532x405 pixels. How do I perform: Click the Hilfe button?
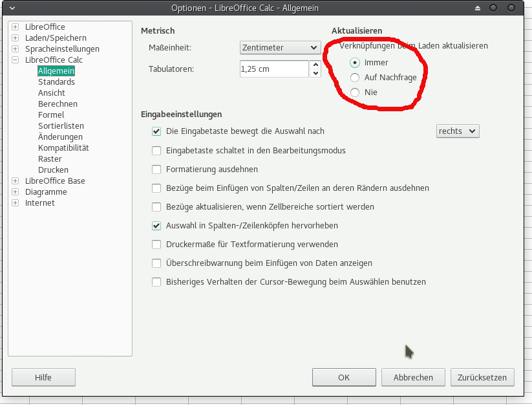pyautogui.click(x=43, y=377)
